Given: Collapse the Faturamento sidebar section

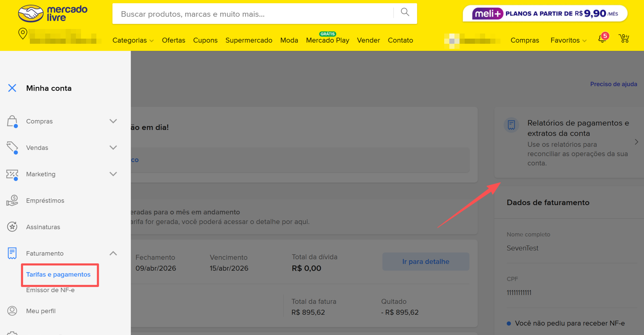Looking at the screenshot, I should (113, 253).
